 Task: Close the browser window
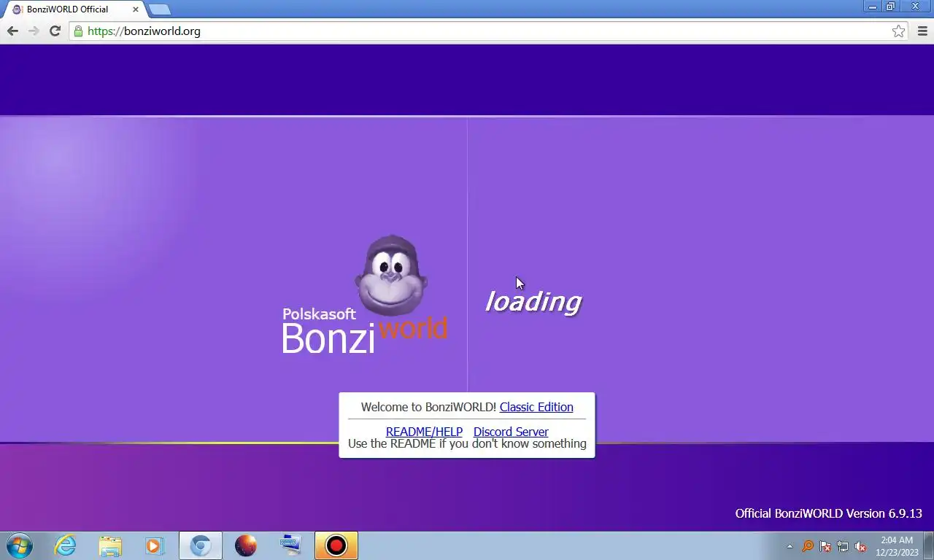916,6
